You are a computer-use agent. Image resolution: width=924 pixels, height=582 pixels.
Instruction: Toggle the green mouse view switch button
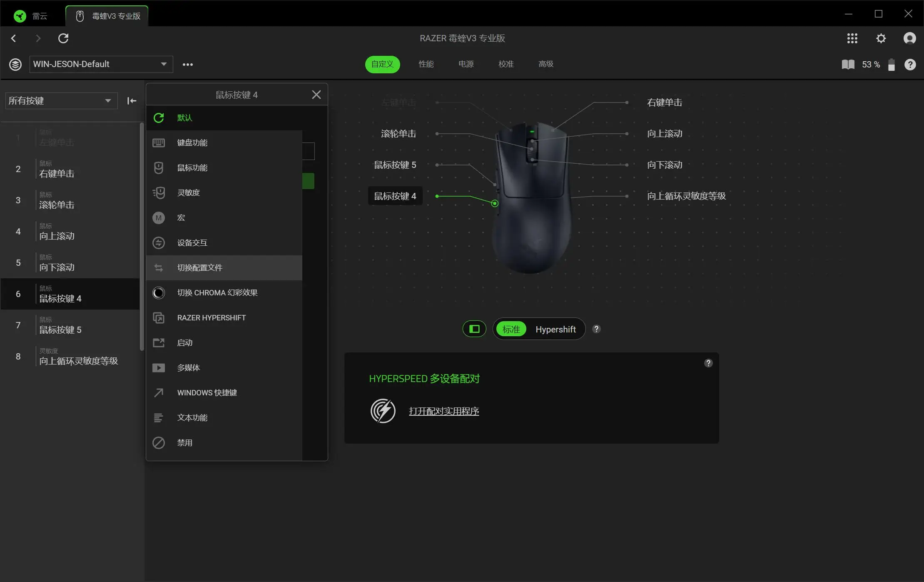tap(474, 329)
